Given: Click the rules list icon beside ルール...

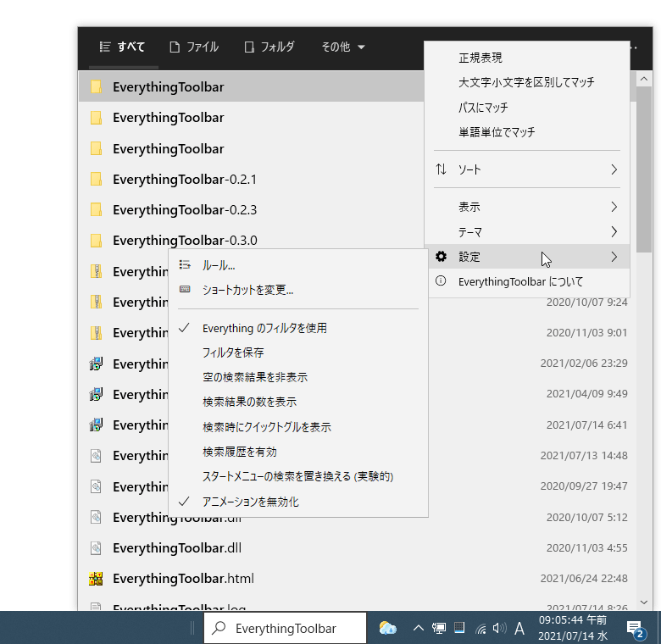Looking at the screenshot, I should point(185,264).
